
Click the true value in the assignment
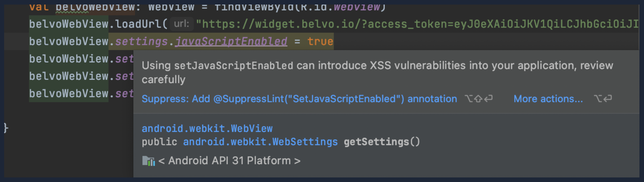point(320,41)
